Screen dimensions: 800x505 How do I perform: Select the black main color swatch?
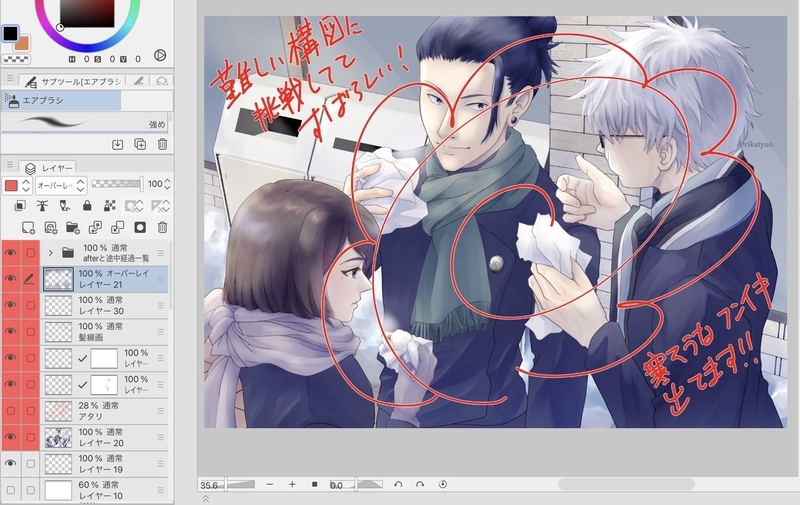tap(10, 34)
